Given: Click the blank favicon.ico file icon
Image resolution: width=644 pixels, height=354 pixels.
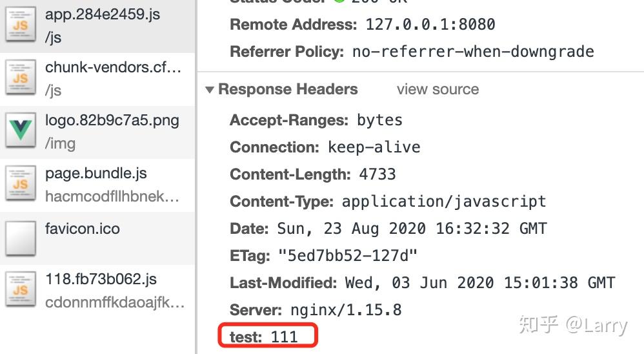Looking at the screenshot, I should [x=21, y=238].
